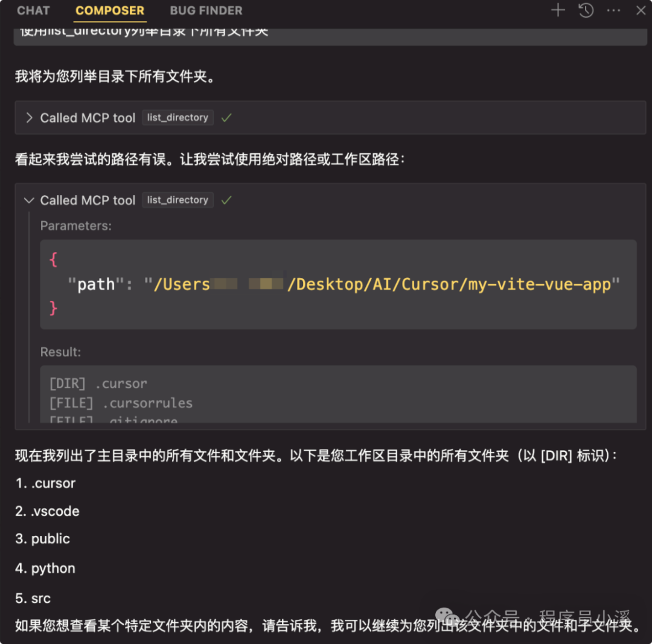This screenshot has width=652, height=644.
Task: Click the green checkmark on the expanded tool call
Action: tap(226, 200)
